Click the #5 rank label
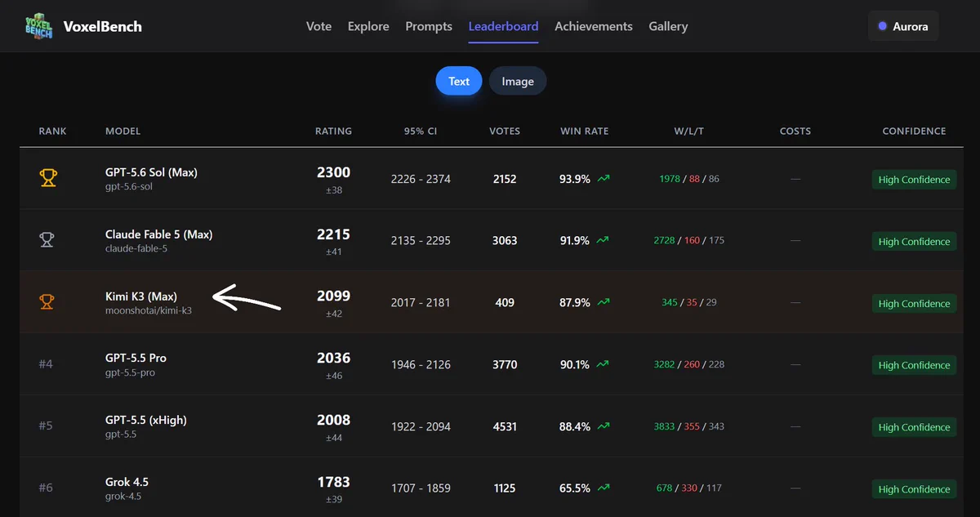 click(x=46, y=426)
